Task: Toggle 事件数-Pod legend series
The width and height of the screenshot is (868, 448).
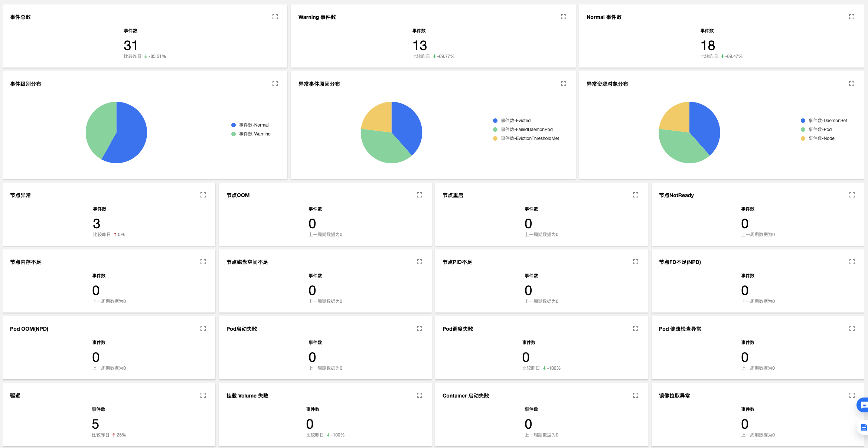Action: (x=816, y=130)
